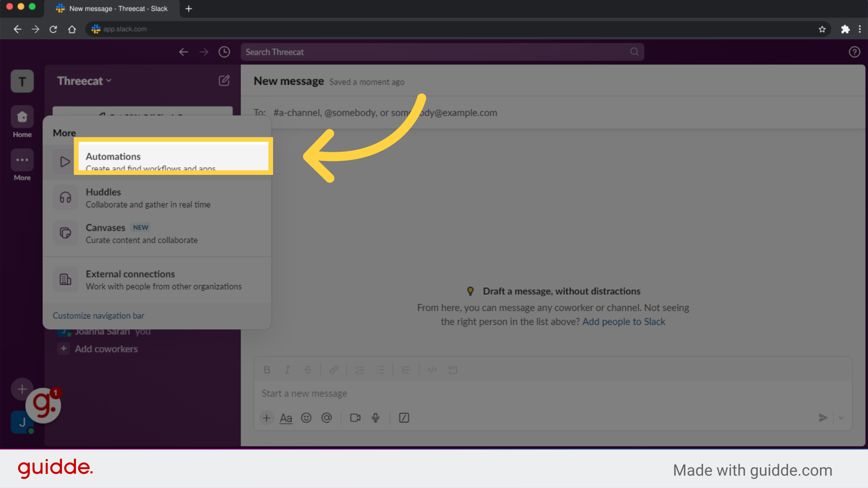Record a video clip

tap(355, 418)
